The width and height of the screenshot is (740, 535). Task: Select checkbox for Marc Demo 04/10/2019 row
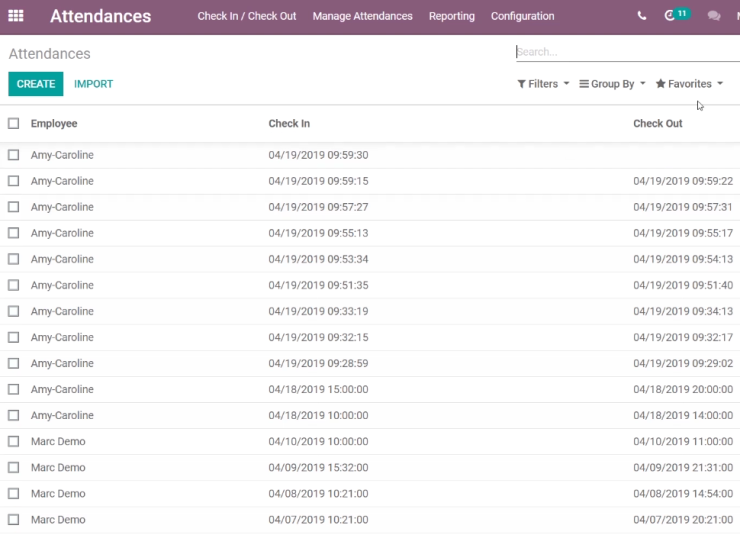[x=13, y=441]
